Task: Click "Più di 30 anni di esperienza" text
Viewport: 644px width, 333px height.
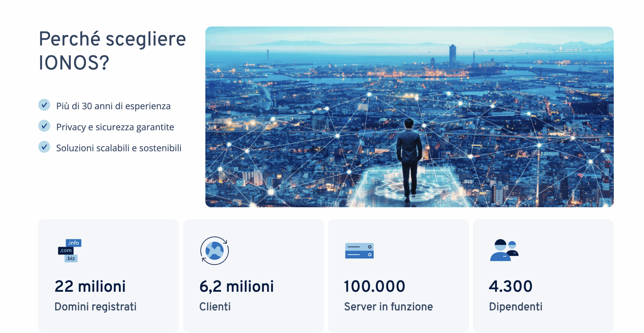Action: coord(113,106)
